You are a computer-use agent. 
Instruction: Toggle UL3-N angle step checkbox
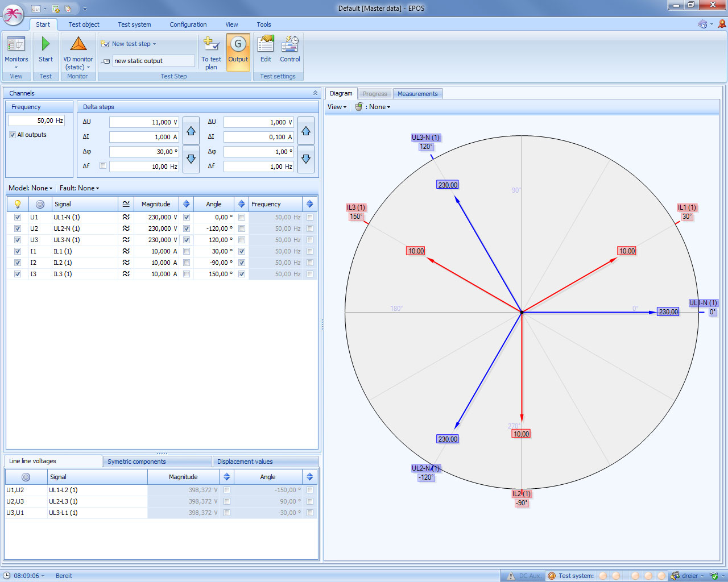pyautogui.click(x=242, y=240)
